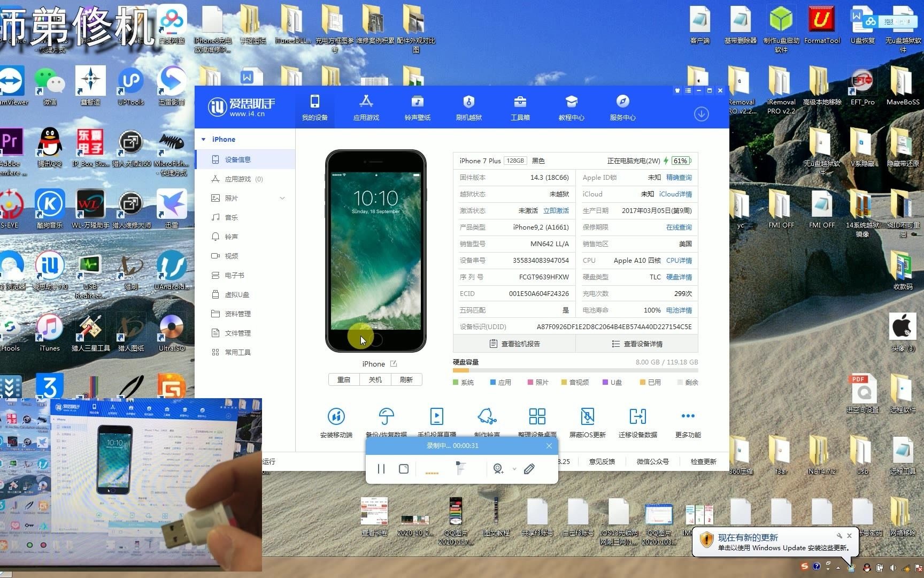Pause the screen recording

click(x=381, y=469)
